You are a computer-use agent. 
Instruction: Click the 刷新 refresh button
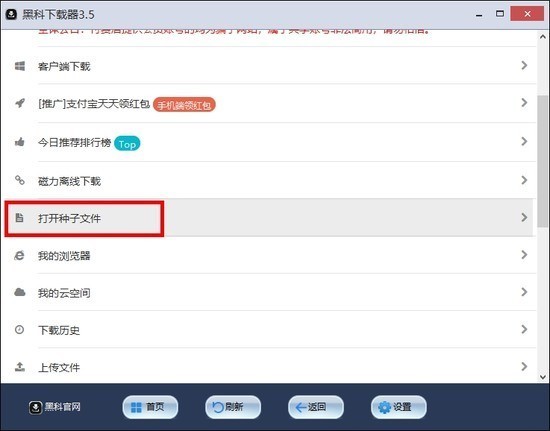click(233, 407)
